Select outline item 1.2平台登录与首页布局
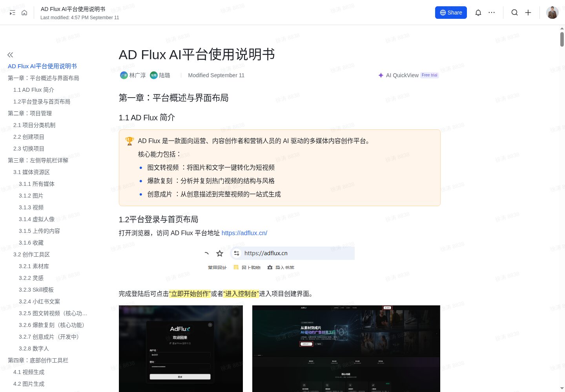The height and width of the screenshot is (392, 565). [42, 102]
